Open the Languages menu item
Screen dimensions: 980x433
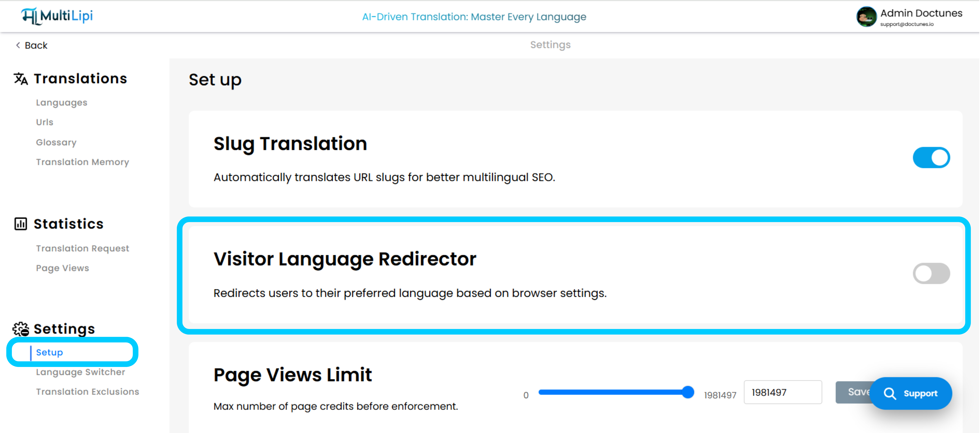coord(62,103)
